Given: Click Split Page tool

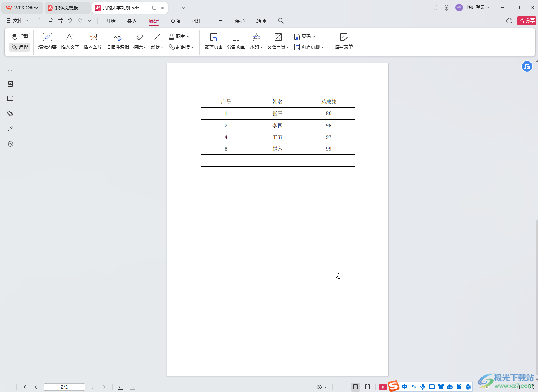Looking at the screenshot, I should pyautogui.click(x=236, y=41).
